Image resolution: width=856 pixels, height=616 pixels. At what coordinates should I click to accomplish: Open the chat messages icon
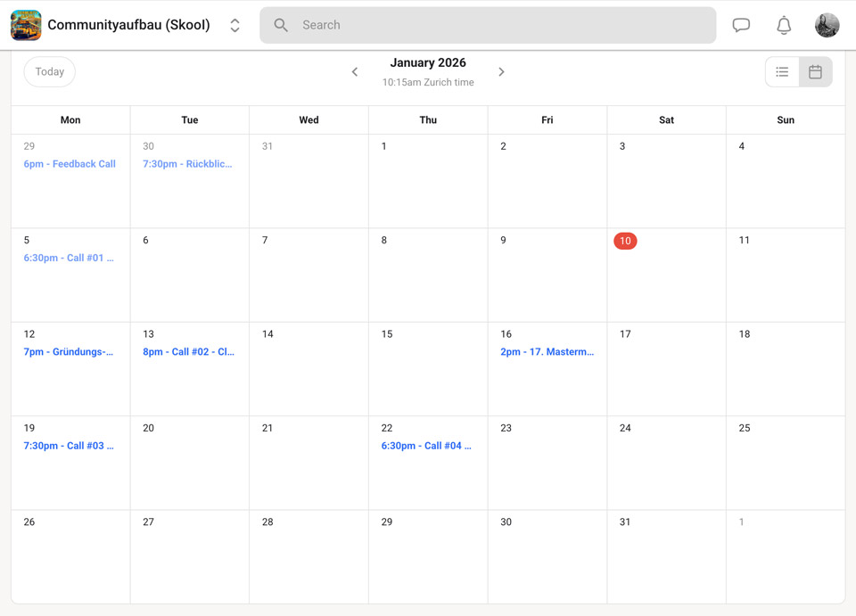pyautogui.click(x=741, y=25)
